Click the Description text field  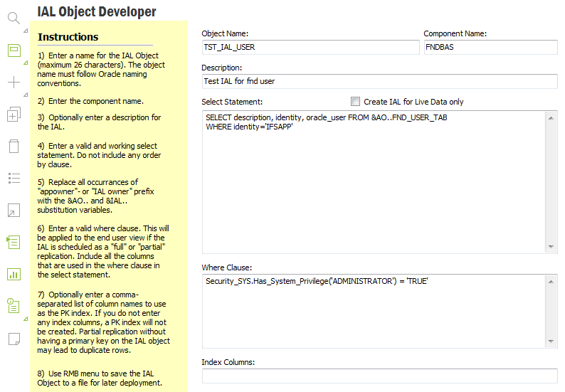tap(379, 81)
